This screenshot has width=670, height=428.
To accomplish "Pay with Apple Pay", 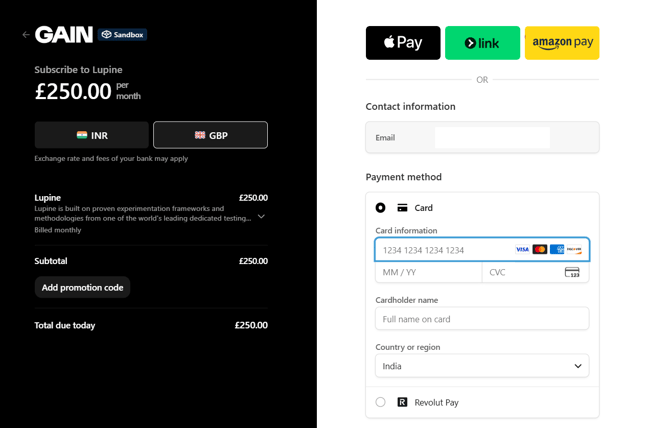I will [403, 43].
